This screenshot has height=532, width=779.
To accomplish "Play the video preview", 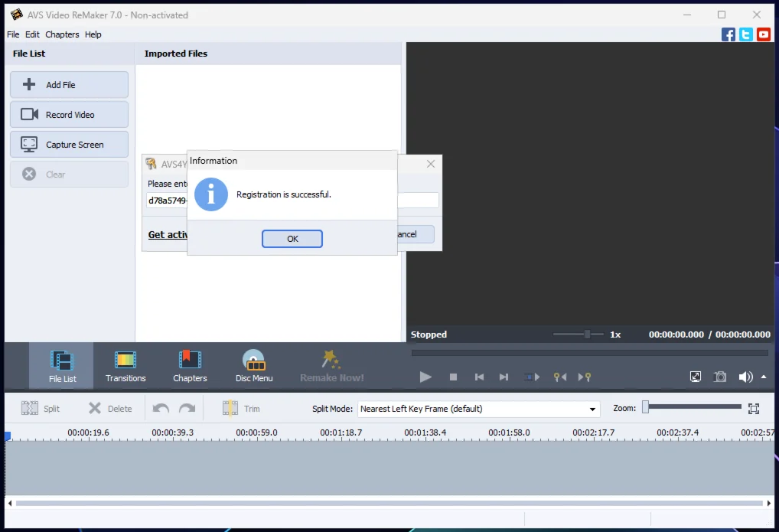I will (x=425, y=377).
